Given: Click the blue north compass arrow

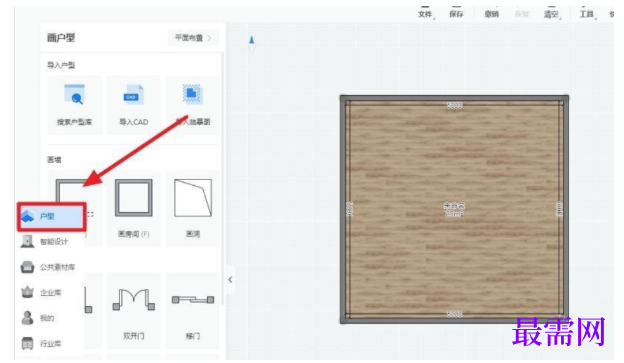Looking at the screenshot, I should point(252,40).
